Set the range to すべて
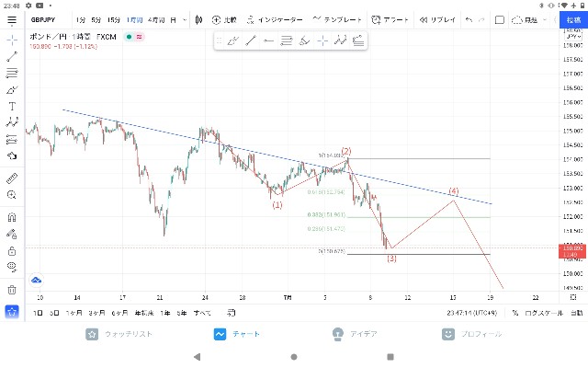This screenshot has width=588, height=368. (202, 313)
